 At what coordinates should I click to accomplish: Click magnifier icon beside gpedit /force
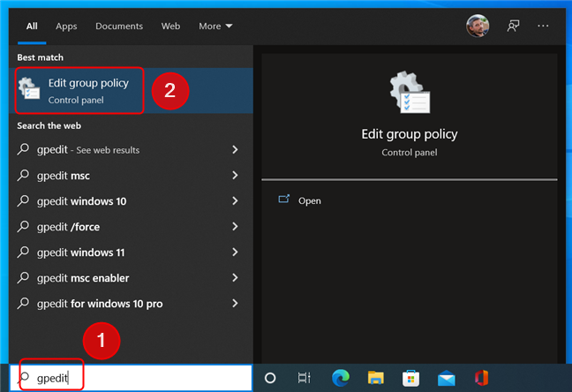[x=23, y=226]
